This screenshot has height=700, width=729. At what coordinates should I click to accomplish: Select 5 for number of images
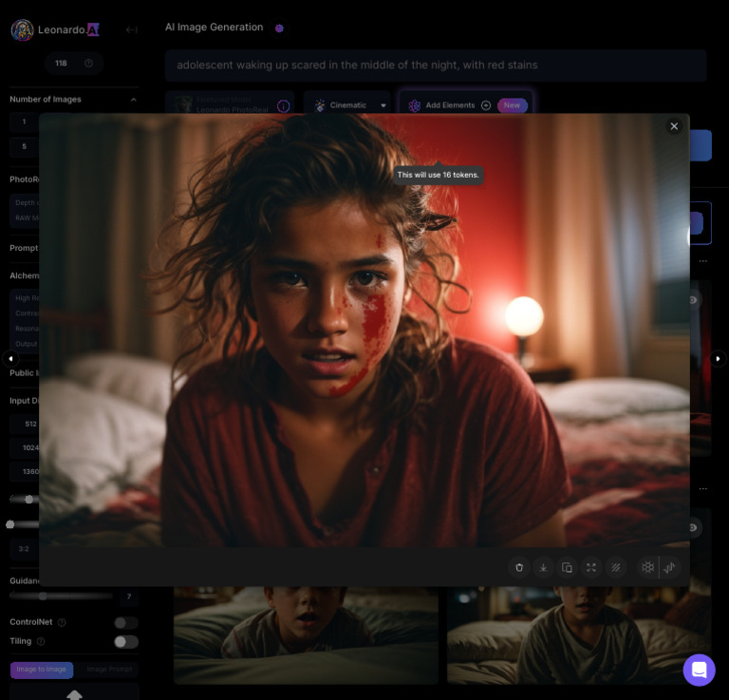[x=24, y=147]
